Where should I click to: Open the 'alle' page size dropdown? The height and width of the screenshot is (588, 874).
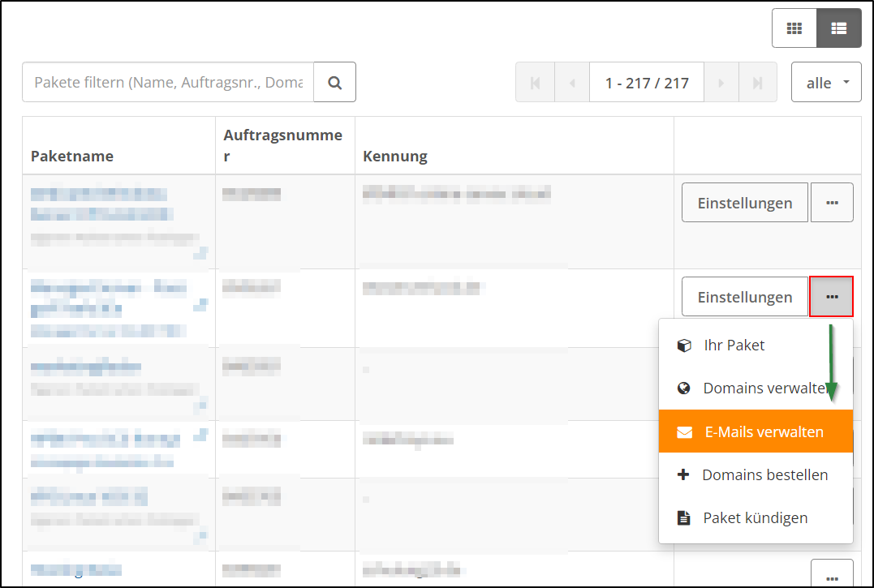click(826, 82)
